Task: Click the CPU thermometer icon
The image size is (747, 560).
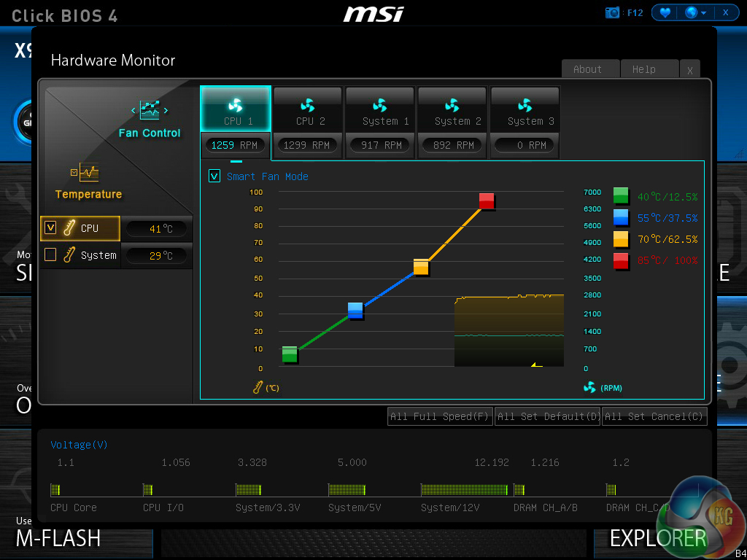Action: pyautogui.click(x=69, y=228)
